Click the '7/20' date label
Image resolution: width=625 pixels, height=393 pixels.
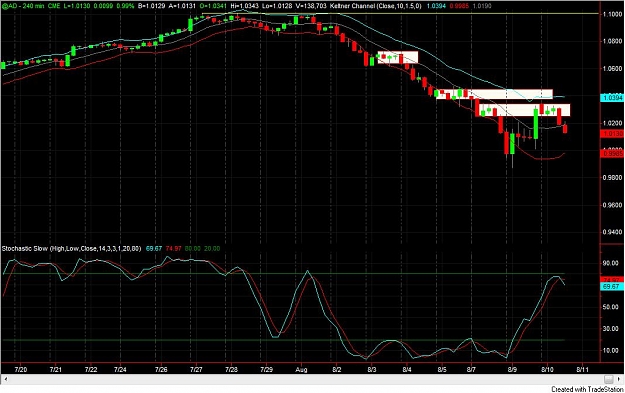[21, 369]
